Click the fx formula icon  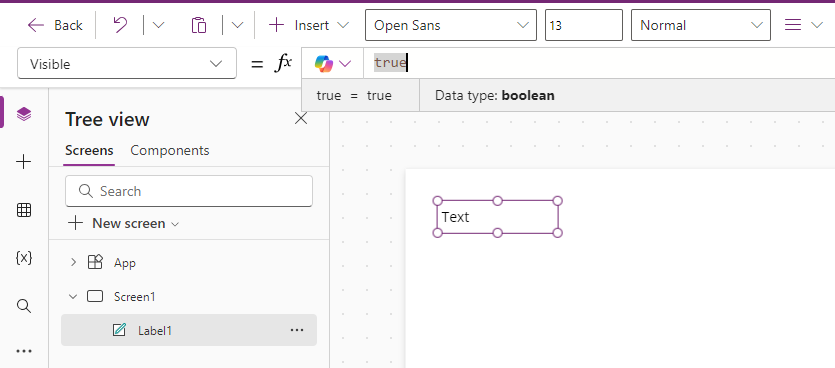point(283,63)
